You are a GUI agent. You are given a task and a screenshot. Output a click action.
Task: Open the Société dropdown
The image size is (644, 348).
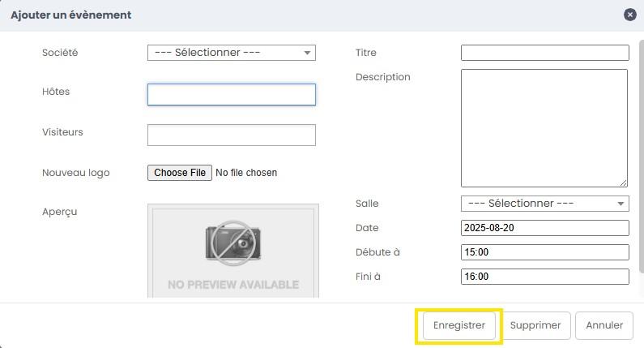coord(231,53)
